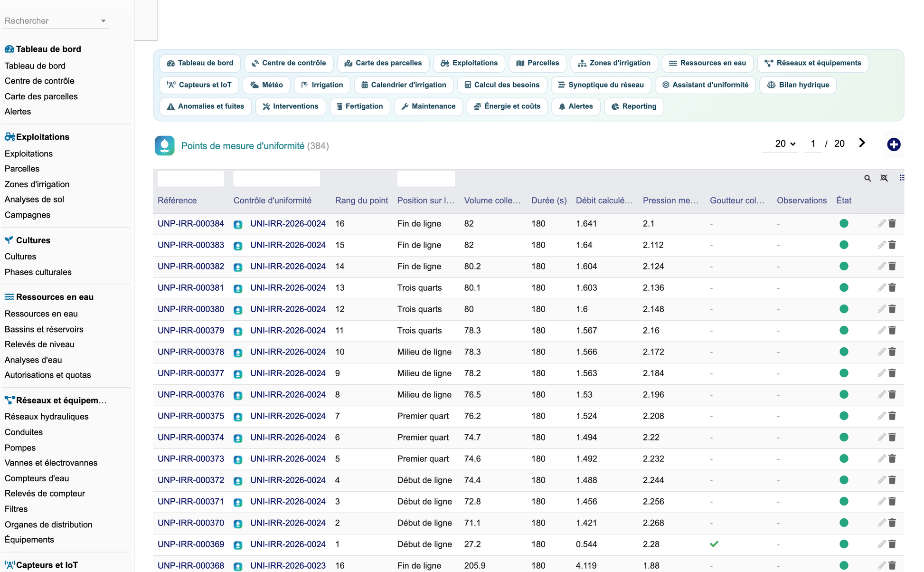The image size is (924, 572).
Task: Click the 27.2 volume cell
Action: [x=472, y=544]
